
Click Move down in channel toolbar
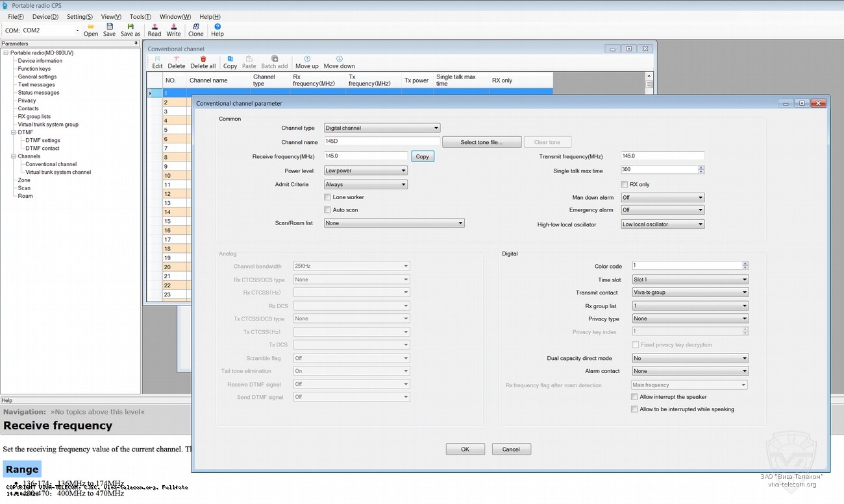(340, 62)
